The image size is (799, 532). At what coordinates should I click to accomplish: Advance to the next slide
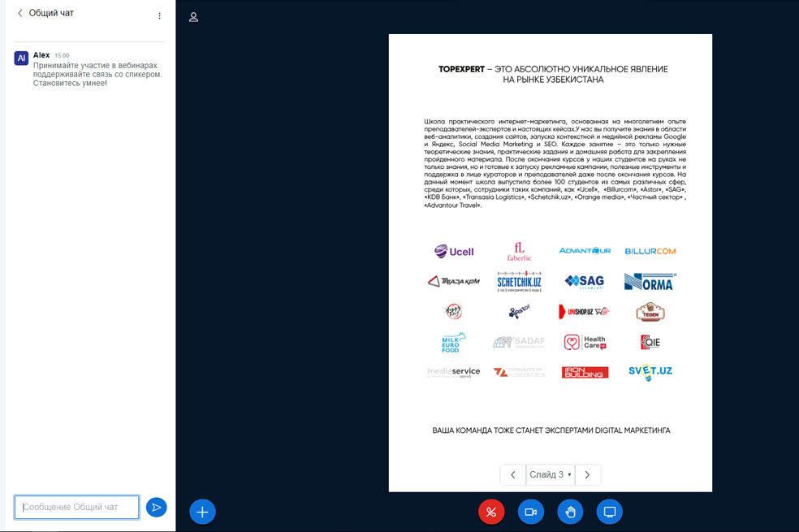click(x=587, y=474)
